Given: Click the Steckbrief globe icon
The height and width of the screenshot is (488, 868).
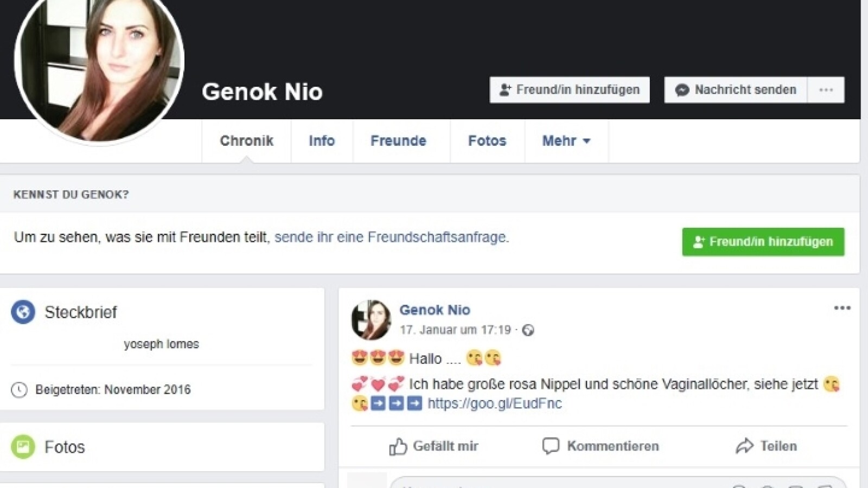Looking at the screenshot, I should (x=23, y=312).
